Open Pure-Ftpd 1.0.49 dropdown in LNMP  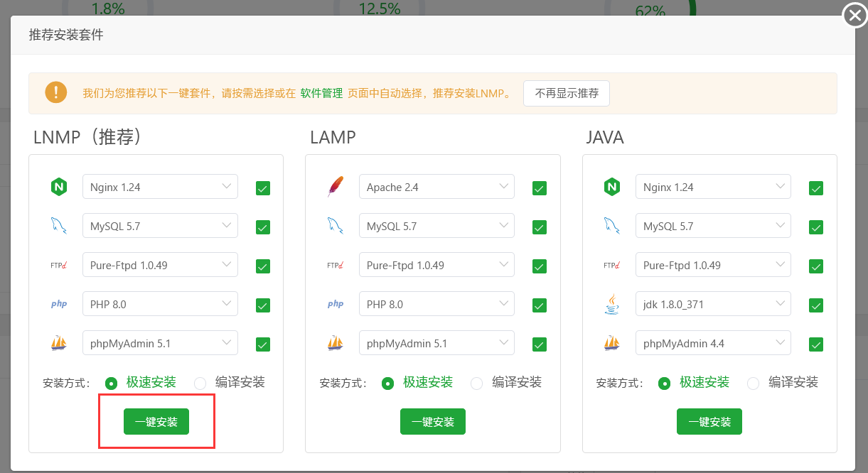click(160, 266)
